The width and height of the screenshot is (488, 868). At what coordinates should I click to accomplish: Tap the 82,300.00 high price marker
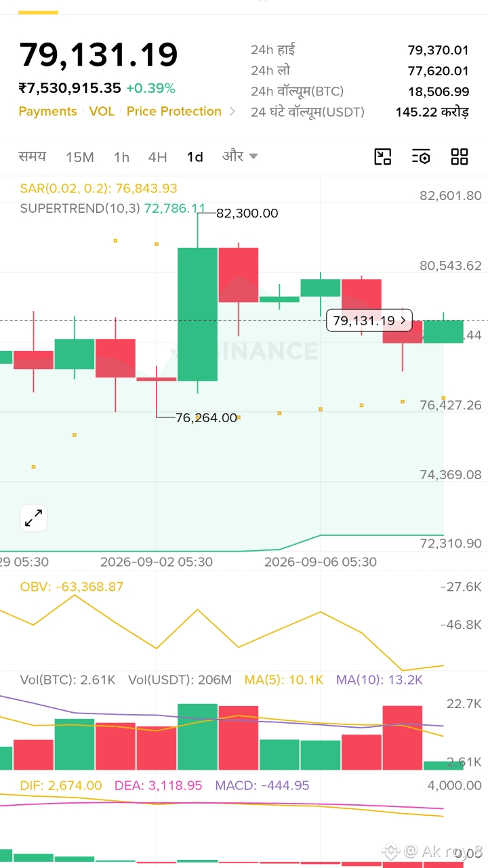click(247, 213)
